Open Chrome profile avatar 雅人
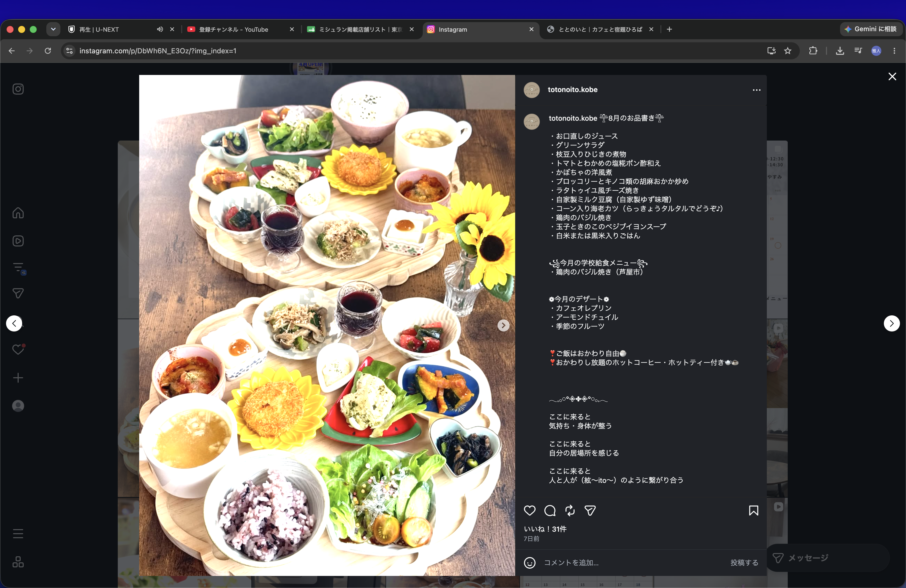This screenshot has width=906, height=588. (x=876, y=51)
